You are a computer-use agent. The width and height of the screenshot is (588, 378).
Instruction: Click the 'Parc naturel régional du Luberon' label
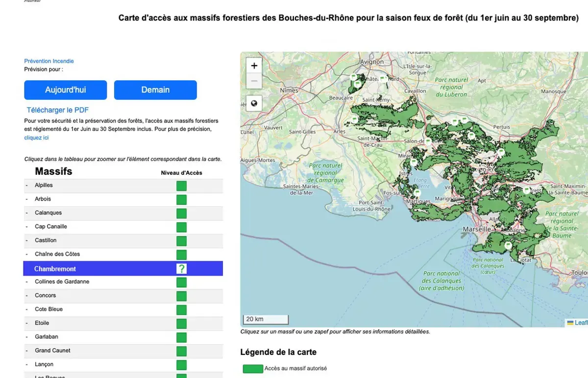tap(451, 87)
